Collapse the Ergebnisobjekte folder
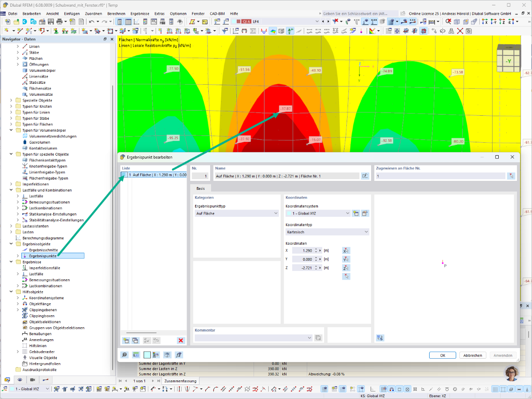The image size is (532, 399). (x=12, y=244)
